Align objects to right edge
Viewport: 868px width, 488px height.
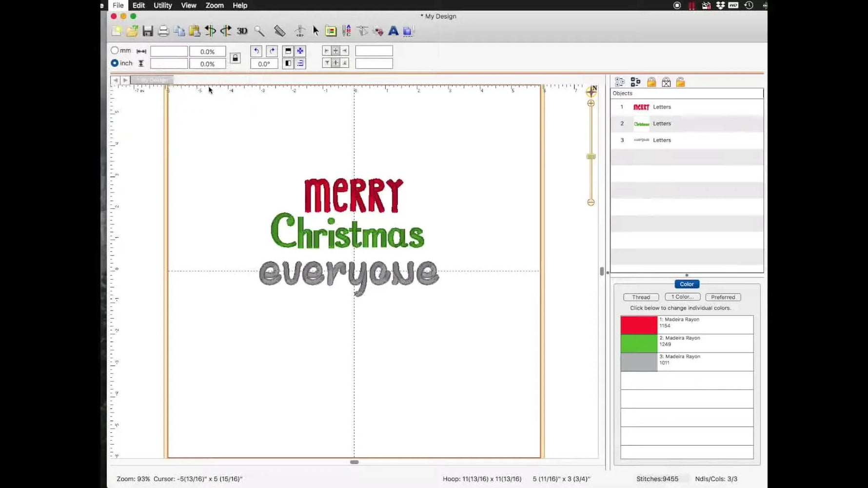coord(345,51)
